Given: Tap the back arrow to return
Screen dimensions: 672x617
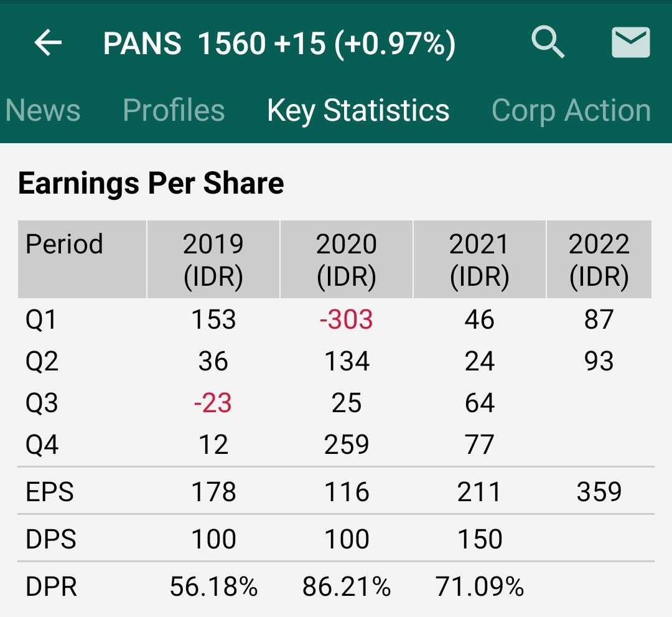Looking at the screenshot, I should click(x=49, y=42).
